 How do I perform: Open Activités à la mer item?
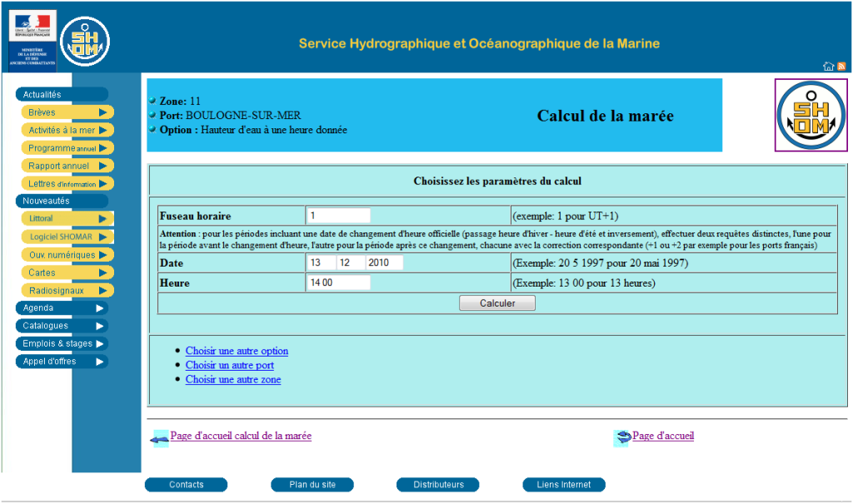coord(67,130)
